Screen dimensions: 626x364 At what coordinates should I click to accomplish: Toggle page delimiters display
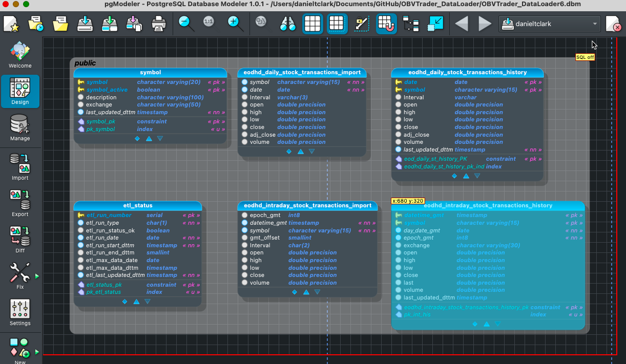click(337, 24)
